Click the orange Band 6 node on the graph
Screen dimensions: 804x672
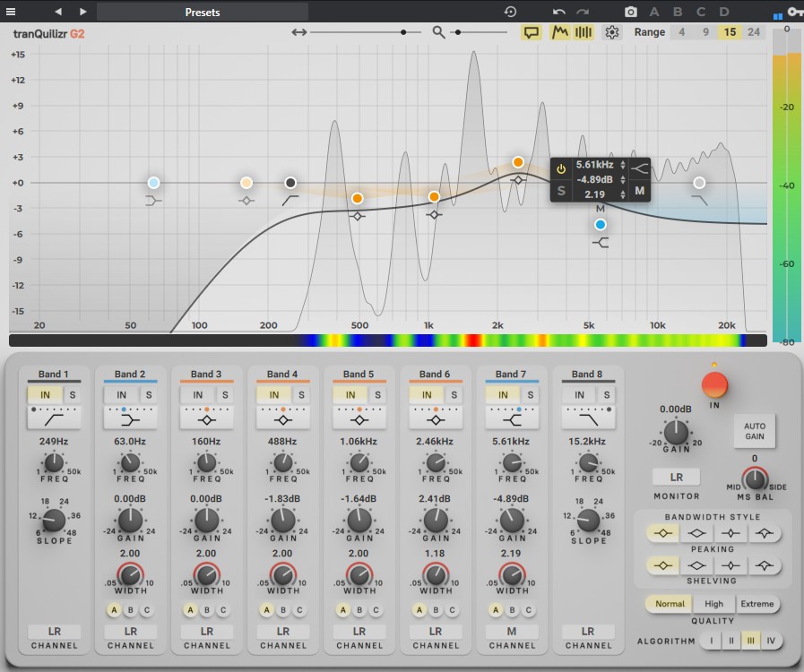[x=518, y=162]
